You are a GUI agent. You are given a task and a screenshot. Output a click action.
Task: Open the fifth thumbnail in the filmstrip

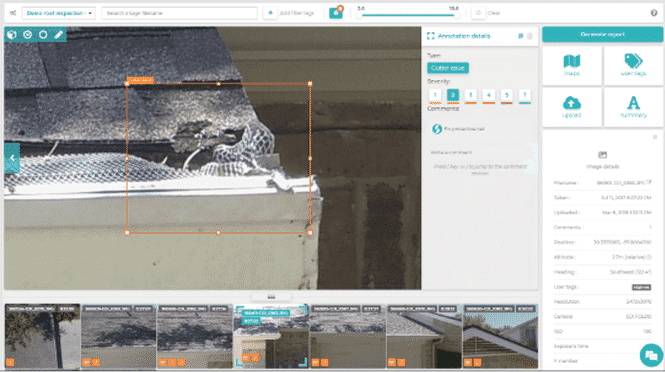(348, 336)
